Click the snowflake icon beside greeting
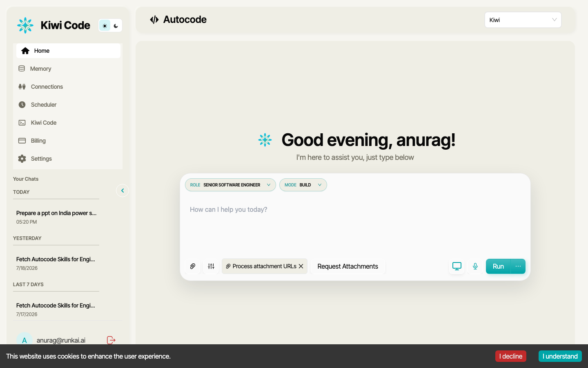Viewport: 588px width, 368px height. 265,140
